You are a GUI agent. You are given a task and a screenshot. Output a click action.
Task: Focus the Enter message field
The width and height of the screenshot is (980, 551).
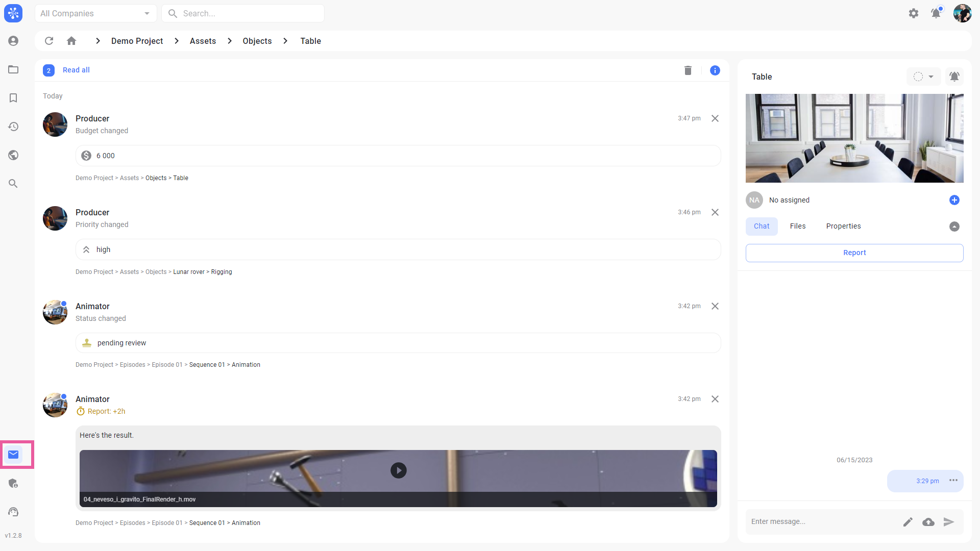pos(822,522)
